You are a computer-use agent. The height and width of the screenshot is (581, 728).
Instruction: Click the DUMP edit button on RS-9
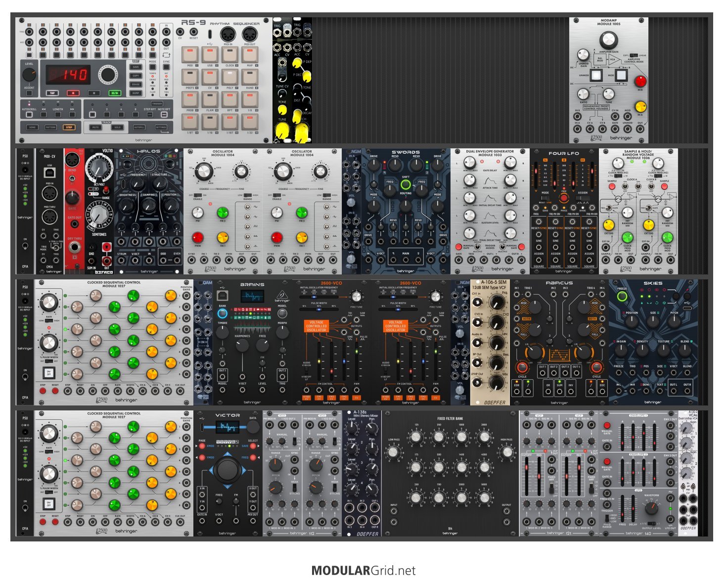tap(136, 93)
